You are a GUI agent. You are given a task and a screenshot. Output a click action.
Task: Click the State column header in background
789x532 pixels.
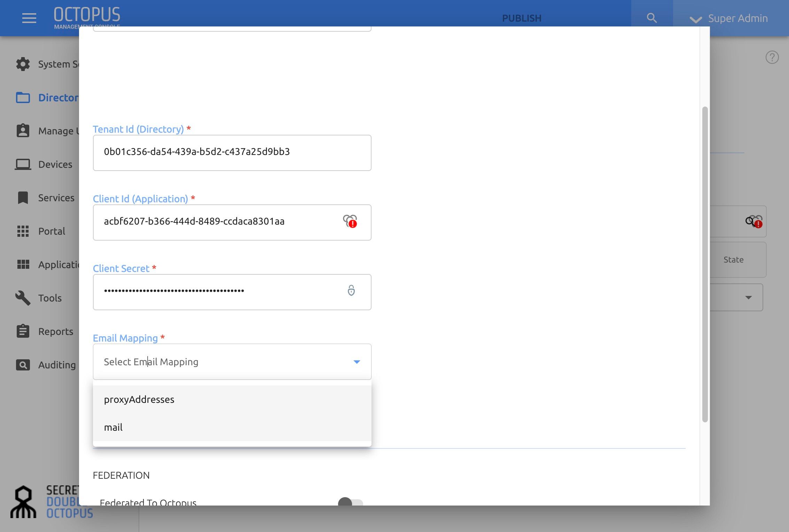point(733,260)
